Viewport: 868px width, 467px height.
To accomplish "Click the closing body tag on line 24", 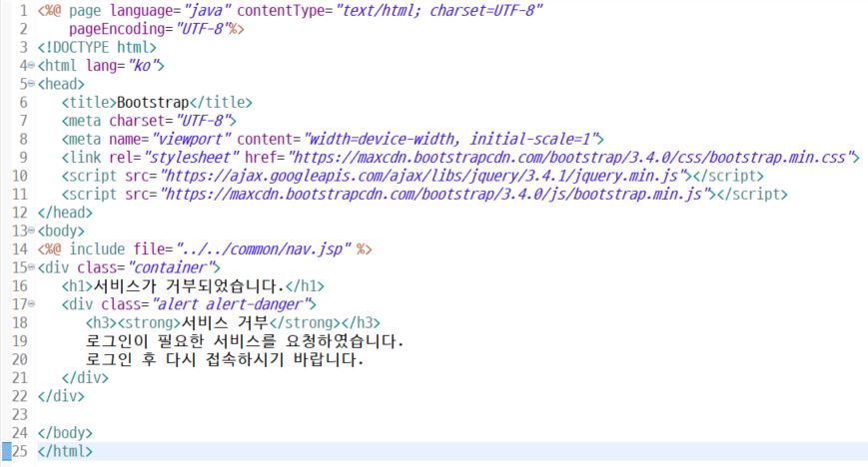I will pos(65,433).
